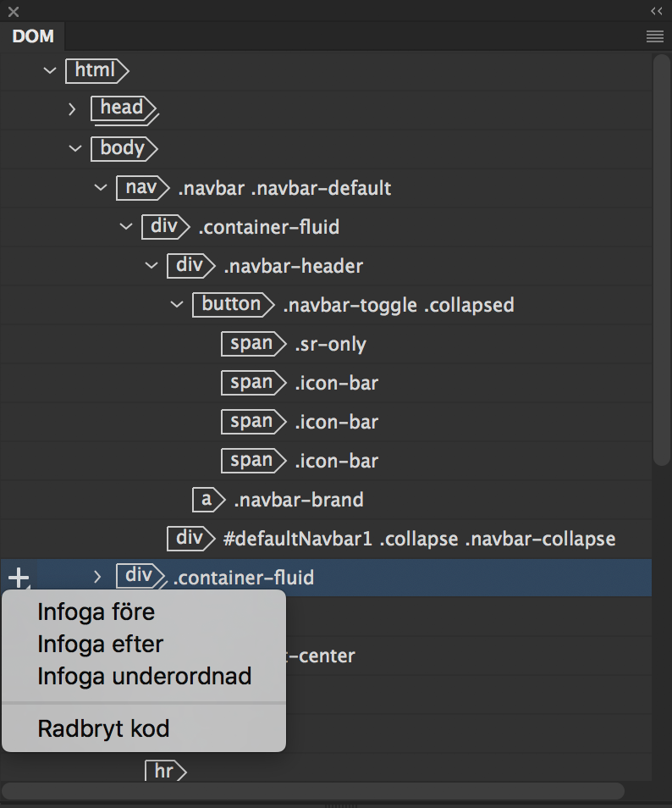Select the a .navbar-brand tag
Image resolution: width=672 pixels, height=808 pixels.
[207, 500]
